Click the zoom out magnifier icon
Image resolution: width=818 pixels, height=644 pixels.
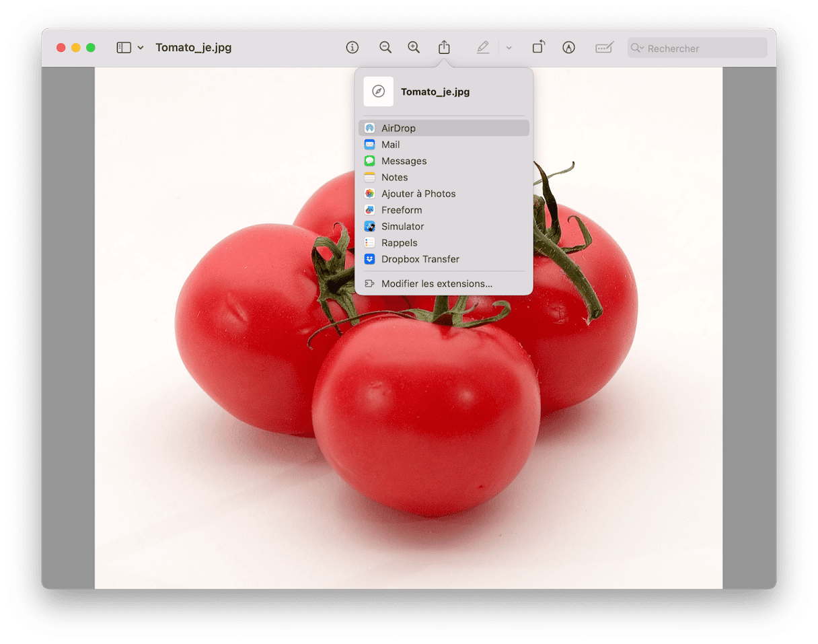tap(385, 48)
